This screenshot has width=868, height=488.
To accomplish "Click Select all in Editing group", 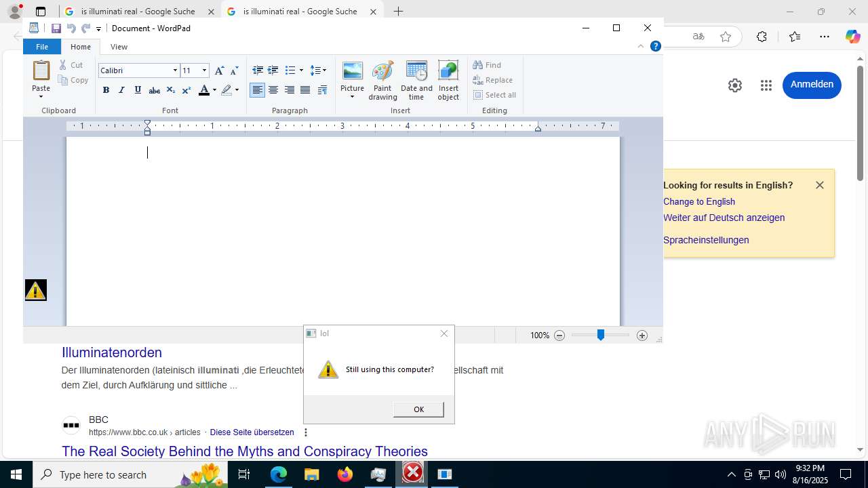I will tap(494, 95).
